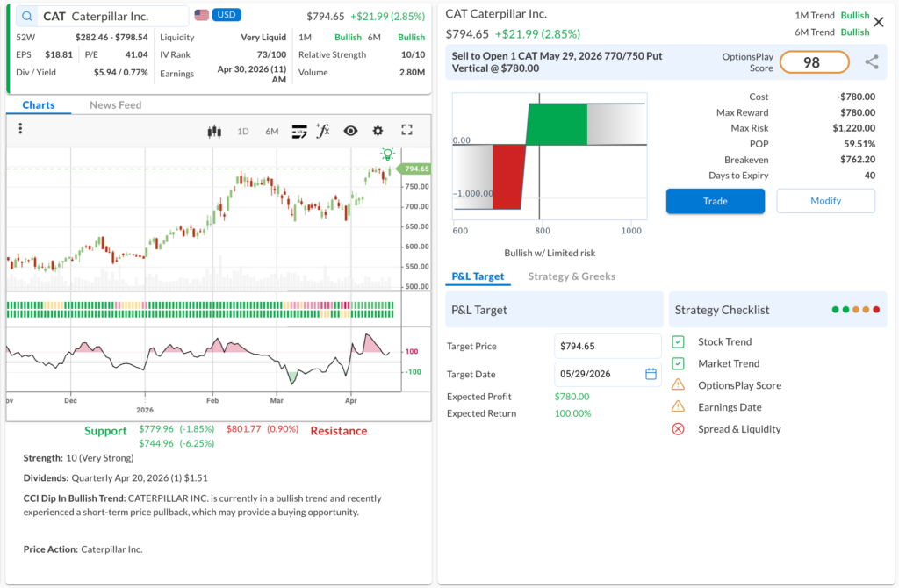This screenshot has width=899, height=588.
Task: Expand the chart to fullscreen
Action: (406, 130)
